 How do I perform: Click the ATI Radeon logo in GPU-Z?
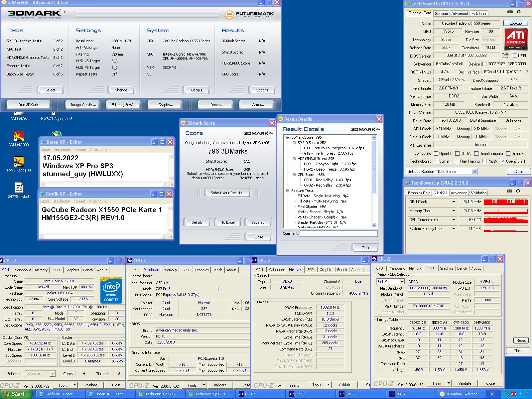point(516,39)
